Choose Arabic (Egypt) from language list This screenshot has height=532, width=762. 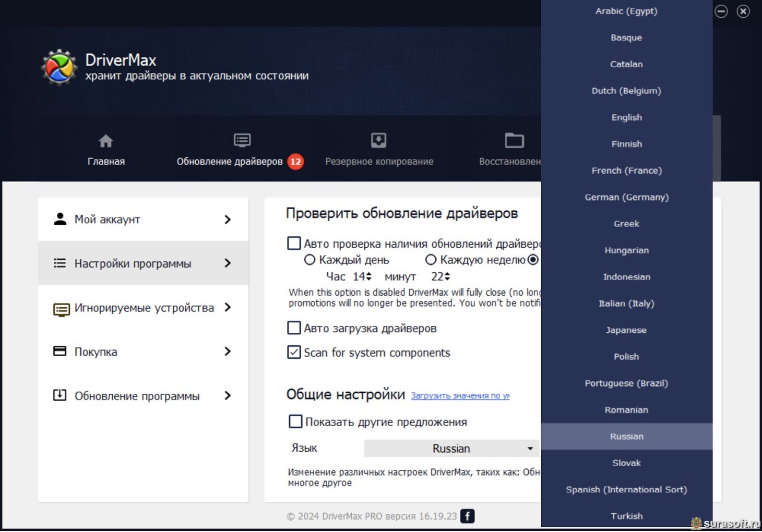[x=626, y=11]
